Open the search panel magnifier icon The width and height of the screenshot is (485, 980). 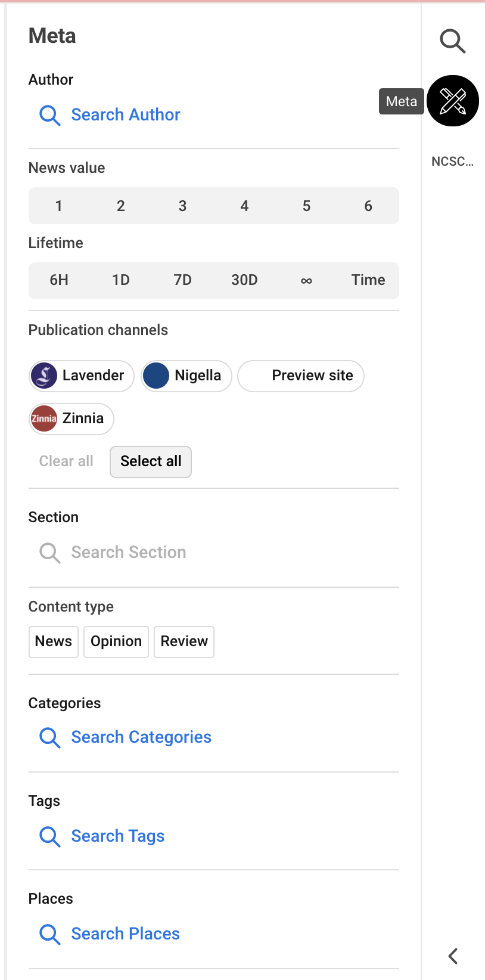tap(452, 41)
